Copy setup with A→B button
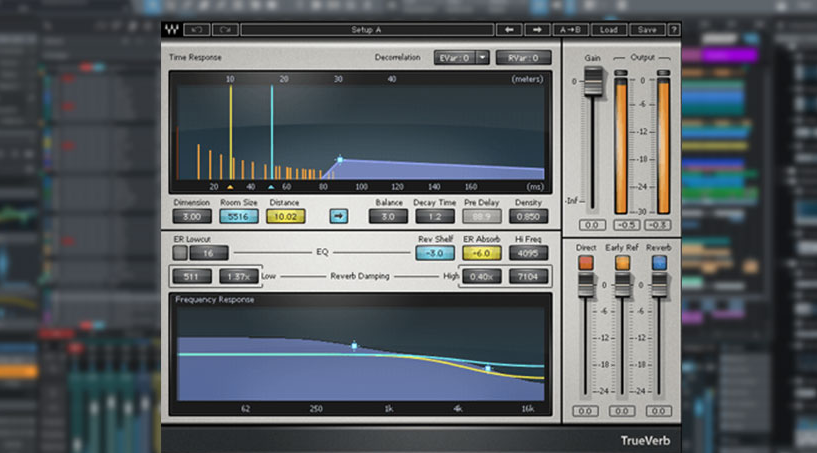Image resolution: width=817 pixels, height=453 pixels. [x=570, y=30]
